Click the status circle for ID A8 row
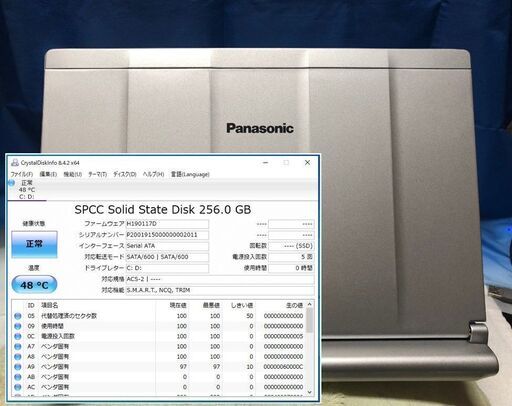The image size is (512, 406). point(18,357)
